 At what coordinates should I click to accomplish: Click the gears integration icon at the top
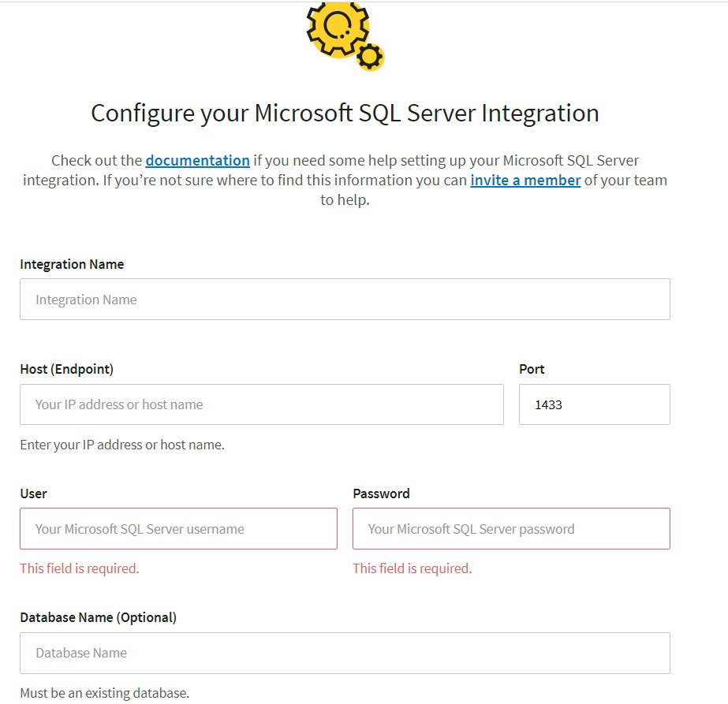click(345, 35)
